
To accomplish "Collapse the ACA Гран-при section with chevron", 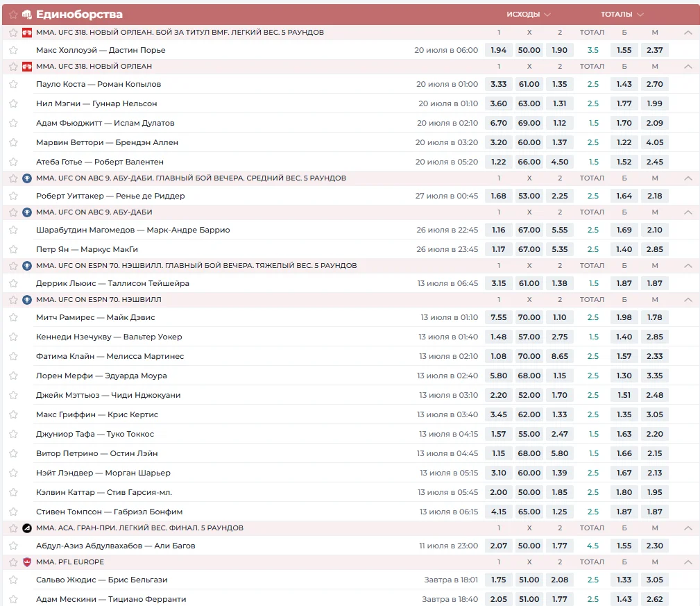I will [688, 528].
